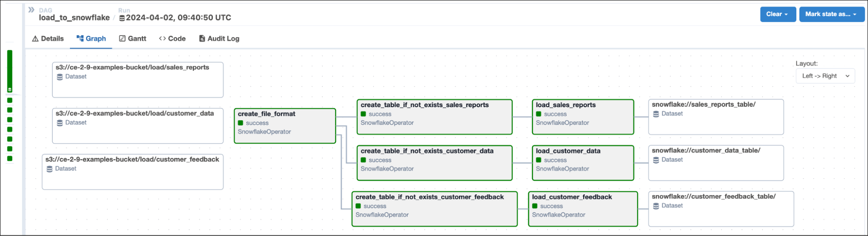Open the Mark state as... dropdown
868x236 pixels.
point(831,14)
